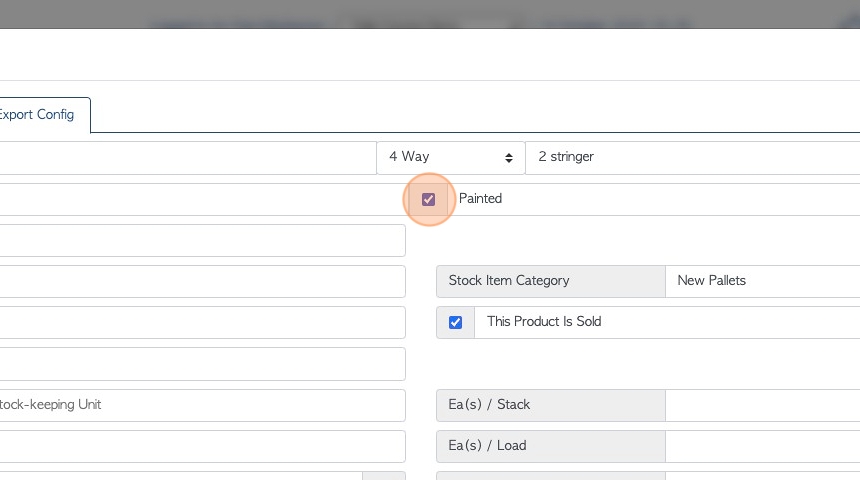Click the Ea(s) / Load value field
This screenshot has height=480, width=860.
763,447
